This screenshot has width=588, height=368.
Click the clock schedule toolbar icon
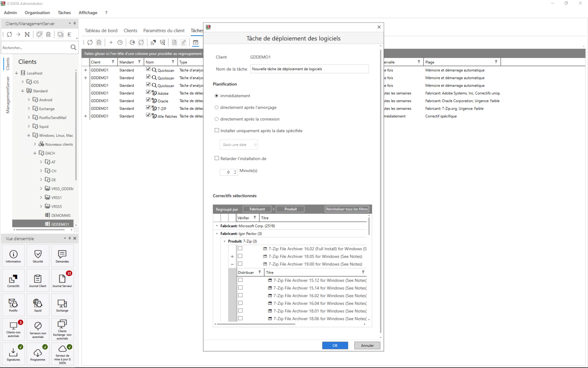coord(120,42)
